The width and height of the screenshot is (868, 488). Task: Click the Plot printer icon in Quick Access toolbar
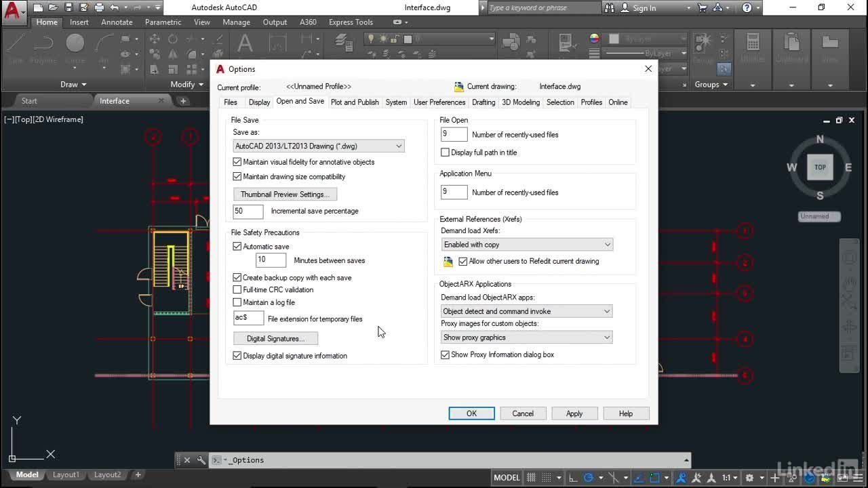click(99, 8)
